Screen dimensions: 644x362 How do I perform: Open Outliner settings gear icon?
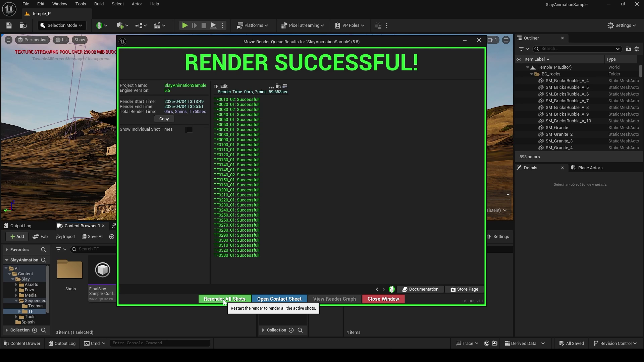click(x=637, y=49)
